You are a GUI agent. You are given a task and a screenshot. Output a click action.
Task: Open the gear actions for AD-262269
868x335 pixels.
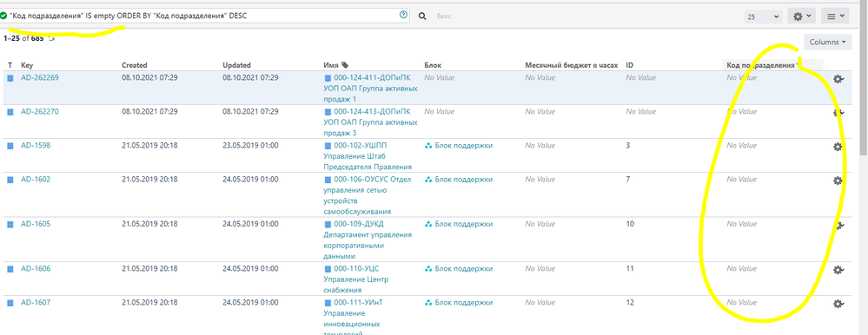point(838,79)
